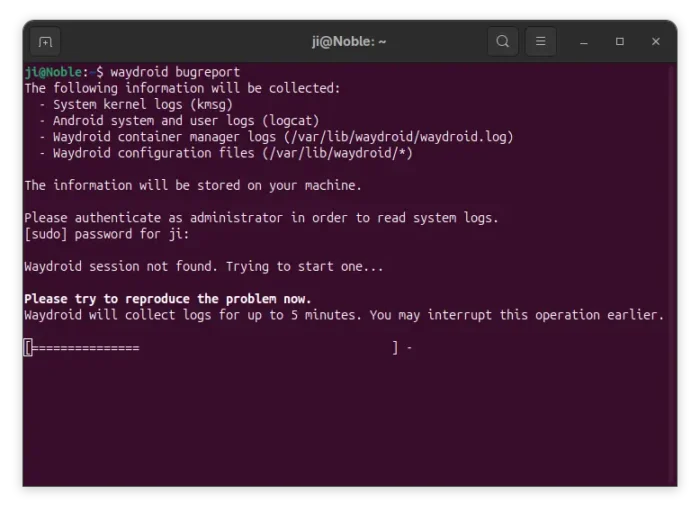
Task: Click the waydroid bugreport command text
Action: click(x=175, y=72)
